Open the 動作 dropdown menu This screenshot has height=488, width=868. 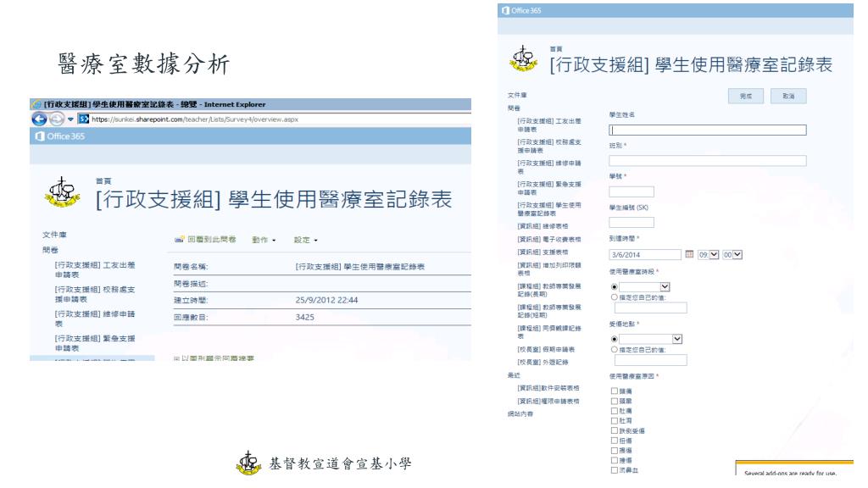click(x=264, y=240)
